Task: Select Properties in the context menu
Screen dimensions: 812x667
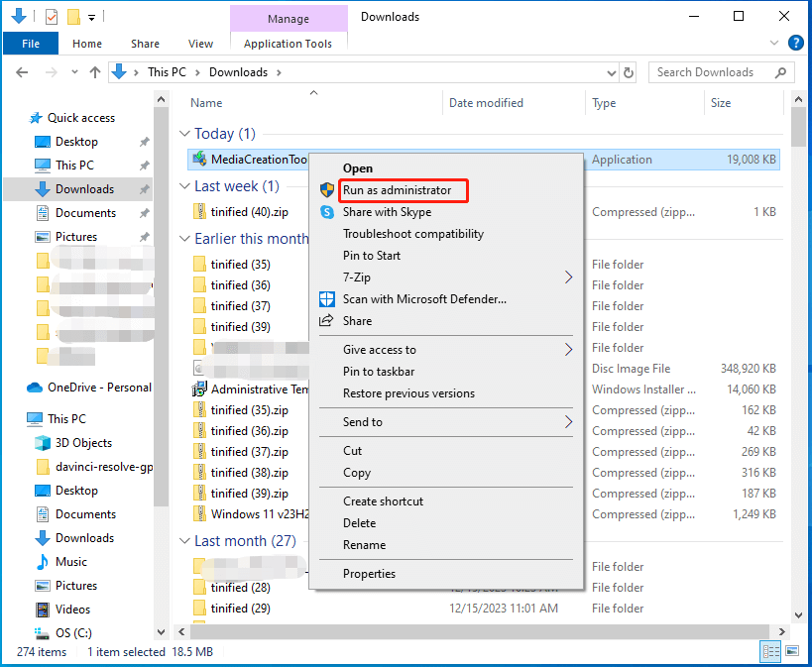Action: coord(369,574)
